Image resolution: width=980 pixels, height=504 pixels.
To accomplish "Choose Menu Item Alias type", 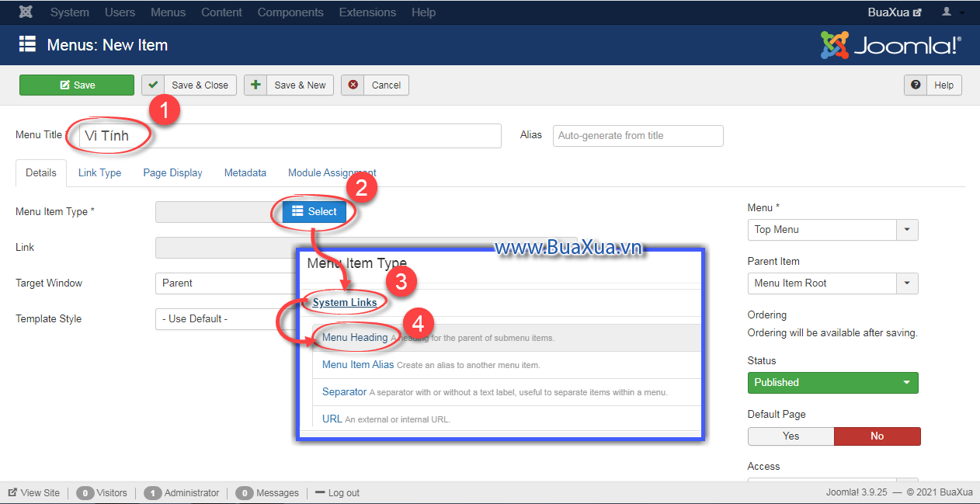I will (358, 364).
